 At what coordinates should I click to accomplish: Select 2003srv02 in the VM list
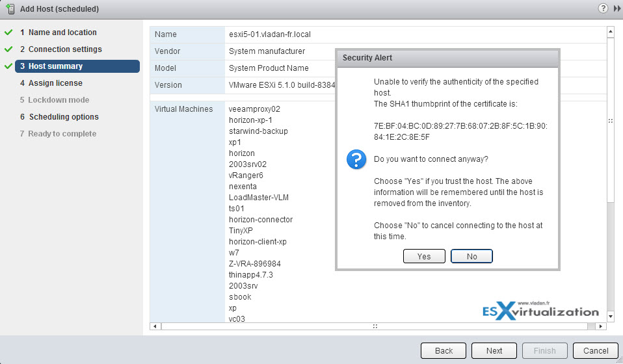248,164
